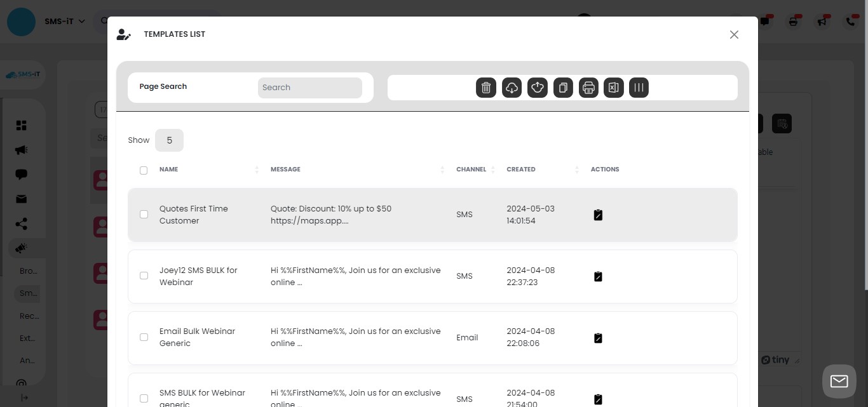This screenshot has width=868, height=407.
Task: Sort the NAME column using its arrows
Action: point(257,170)
